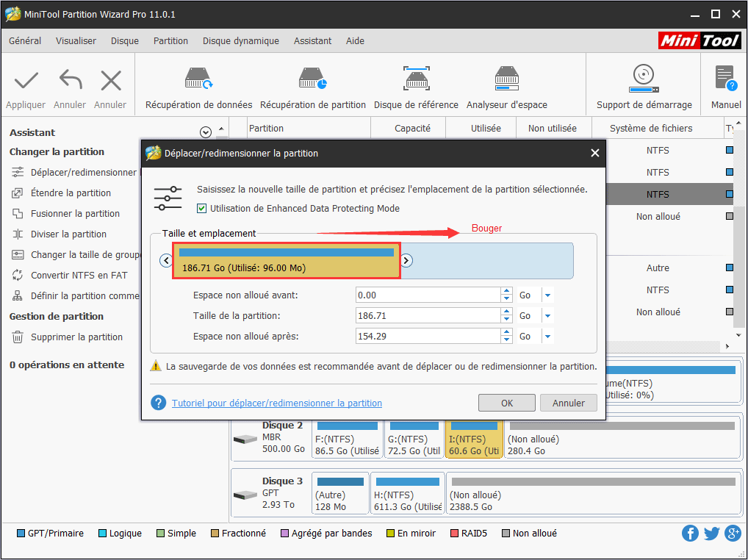Click the Espace non alloué avant field
748x560 pixels.
[x=428, y=295]
